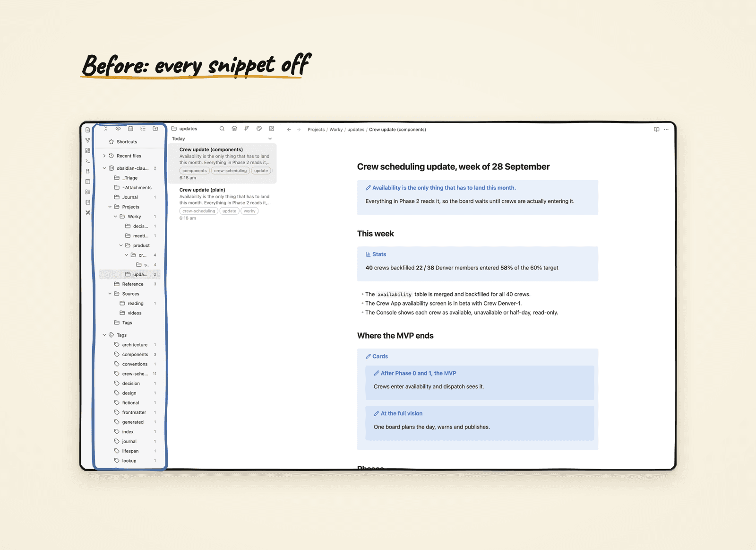Open appearance palette icon in list header
756x550 pixels.
tap(259, 129)
